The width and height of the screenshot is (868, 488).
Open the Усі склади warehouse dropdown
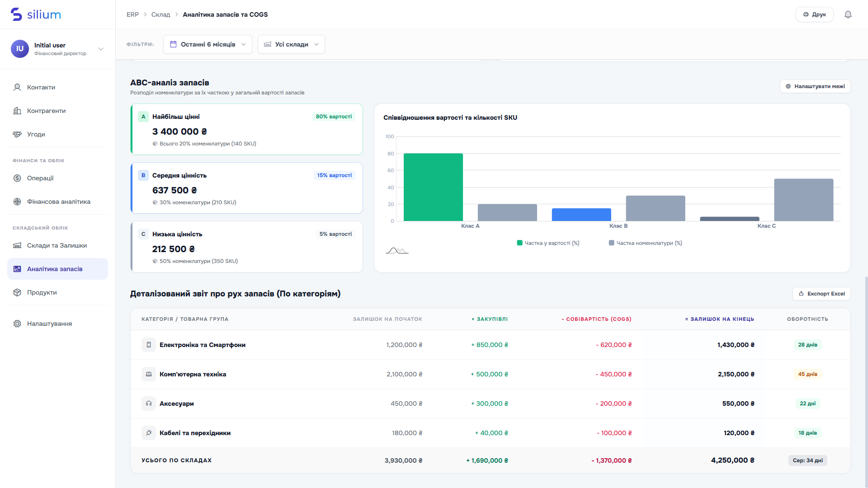[x=291, y=44]
